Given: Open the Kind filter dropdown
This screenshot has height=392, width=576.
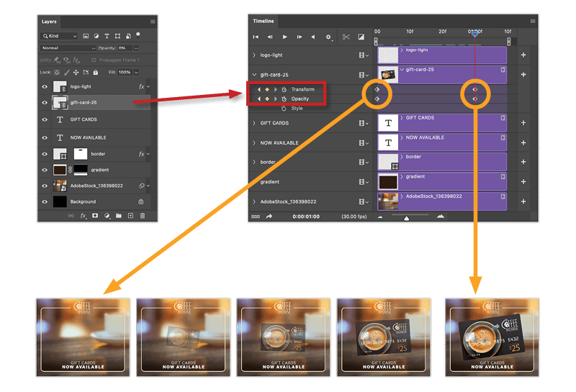Looking at the screenshot, I should point(59,36).
